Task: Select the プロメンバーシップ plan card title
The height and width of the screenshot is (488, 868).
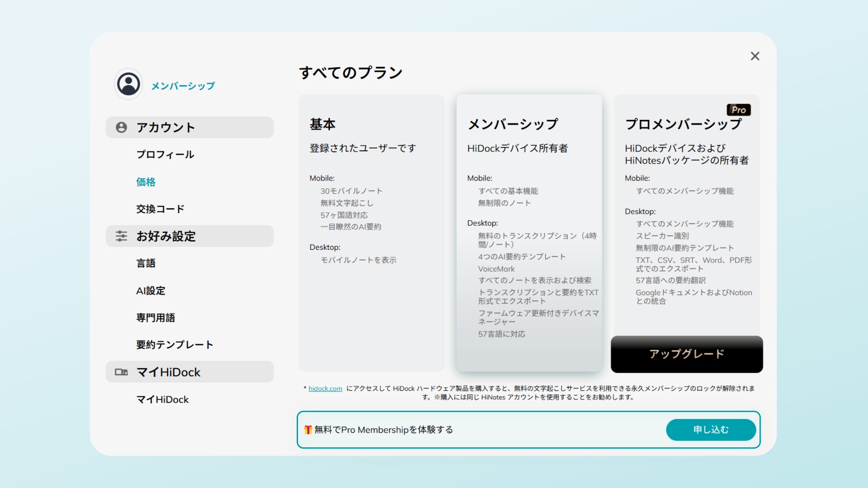Action: [684, 124]
